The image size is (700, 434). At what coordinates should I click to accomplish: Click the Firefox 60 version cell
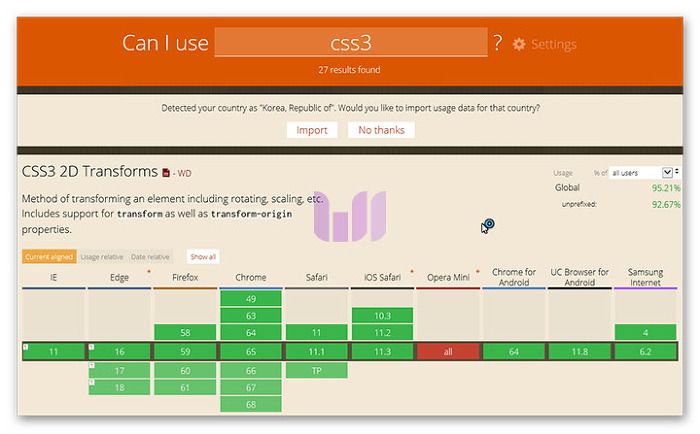point(185,371)
